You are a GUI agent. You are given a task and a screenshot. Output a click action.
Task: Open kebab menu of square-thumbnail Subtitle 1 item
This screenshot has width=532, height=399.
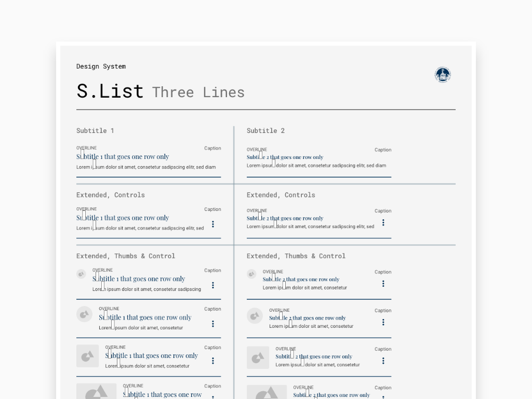212,361
